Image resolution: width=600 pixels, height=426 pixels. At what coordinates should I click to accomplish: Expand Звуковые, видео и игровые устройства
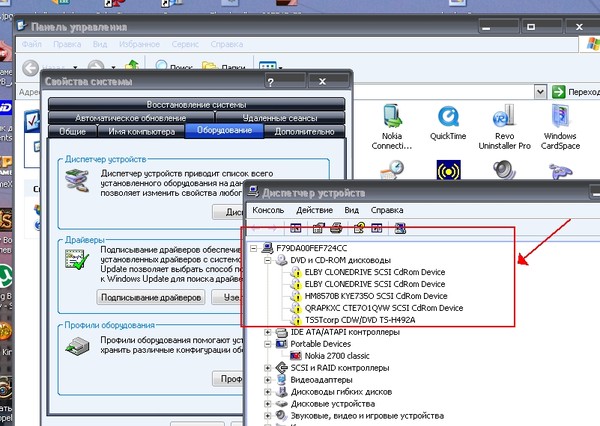(x=267, y=416)
